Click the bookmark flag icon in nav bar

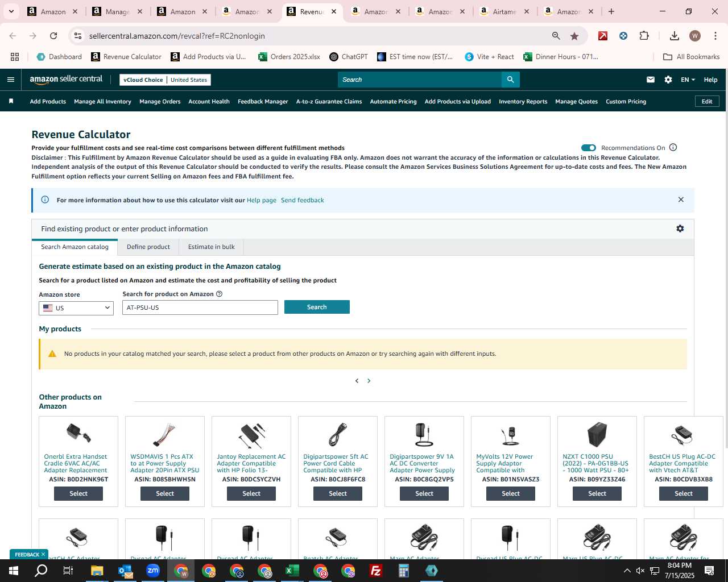coord(11,101)
